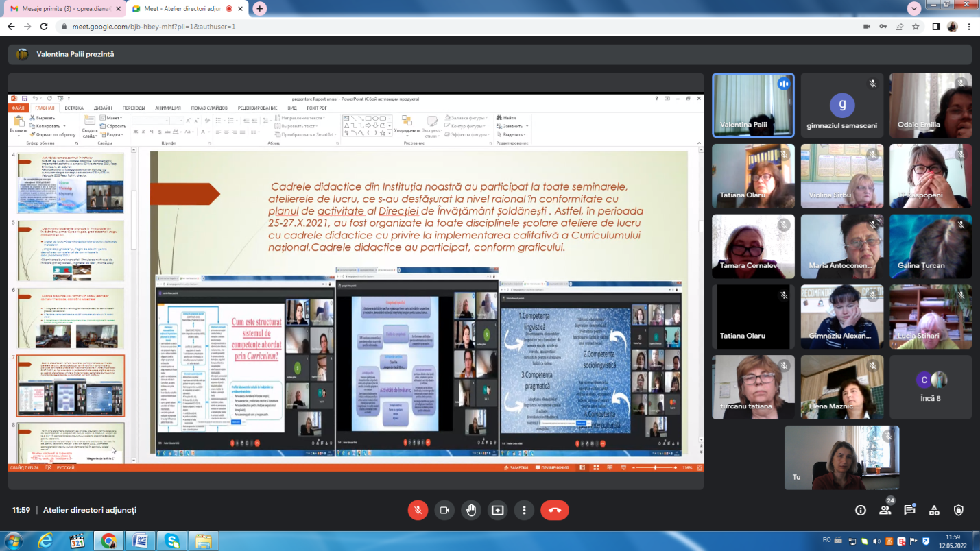The height and width of the screenshot is (551, 980).
Task: Open the host controls shield icon
Action: pyautogui.click(x=959, y=510)
